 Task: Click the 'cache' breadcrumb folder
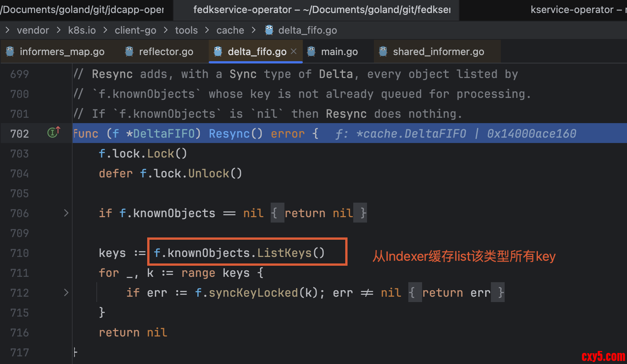[x=230, y=30]
